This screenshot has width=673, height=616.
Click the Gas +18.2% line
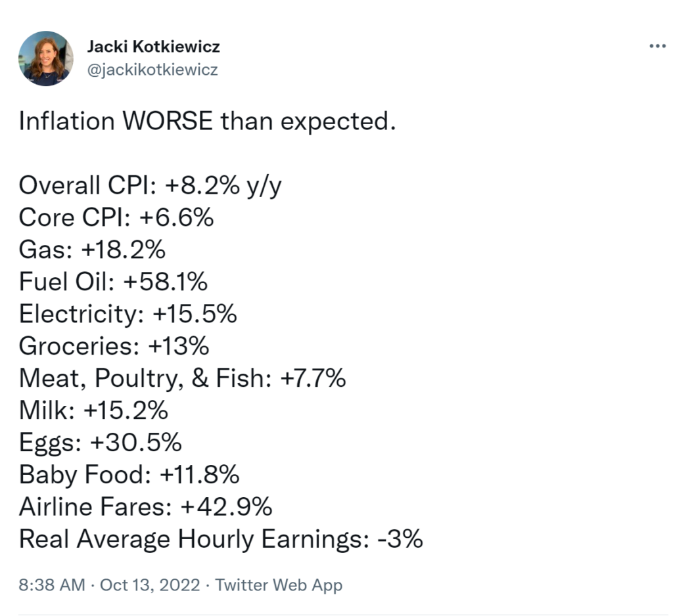(92, 250)
